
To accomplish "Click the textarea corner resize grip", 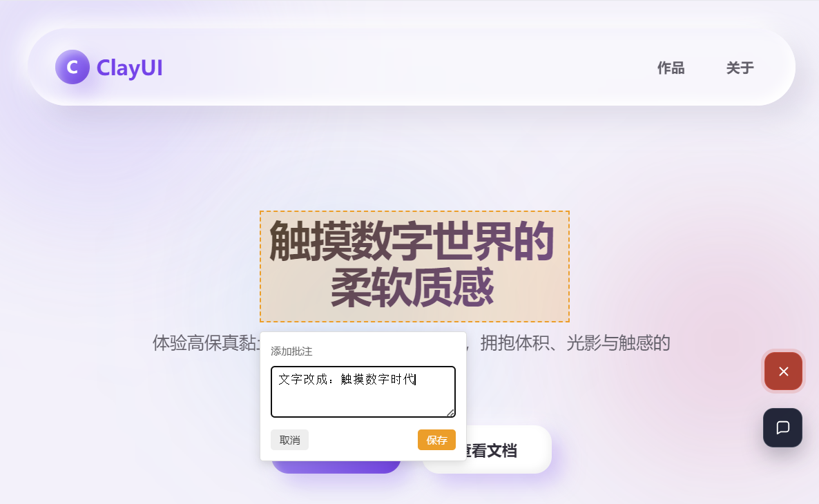I will coord(450,413).
